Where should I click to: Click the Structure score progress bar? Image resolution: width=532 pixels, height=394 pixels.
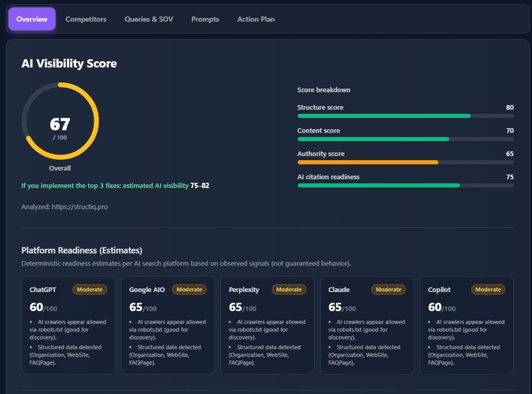405,116
